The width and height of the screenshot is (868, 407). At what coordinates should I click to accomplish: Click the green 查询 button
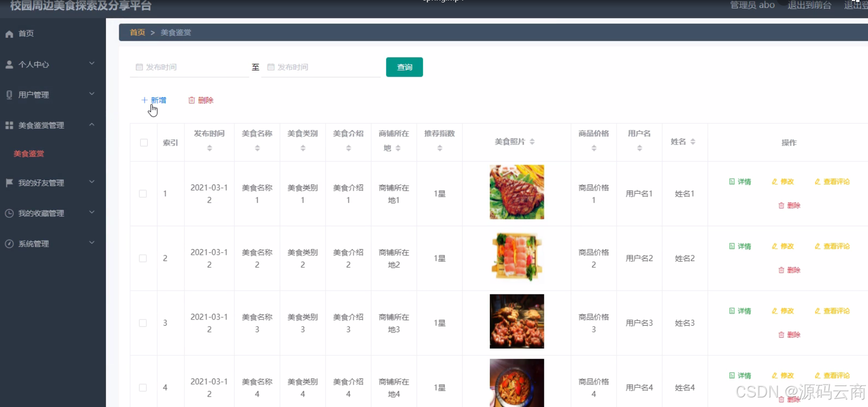(x=404, y=67)
